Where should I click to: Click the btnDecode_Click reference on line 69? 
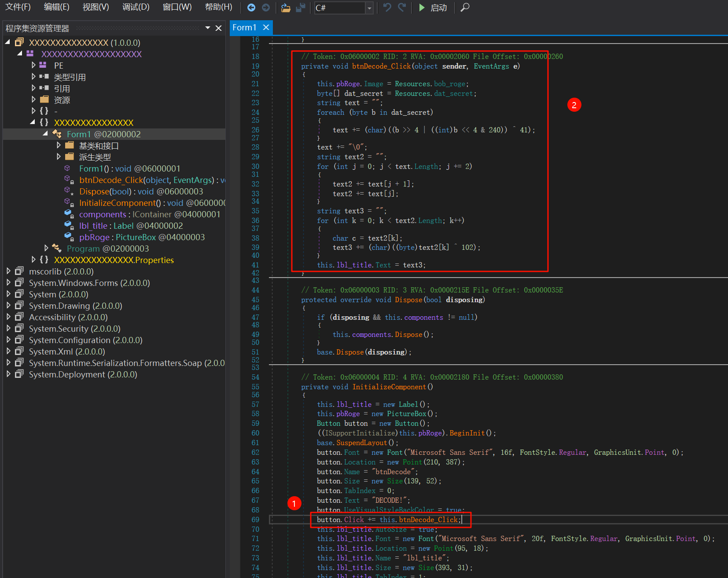coord(429,519)
